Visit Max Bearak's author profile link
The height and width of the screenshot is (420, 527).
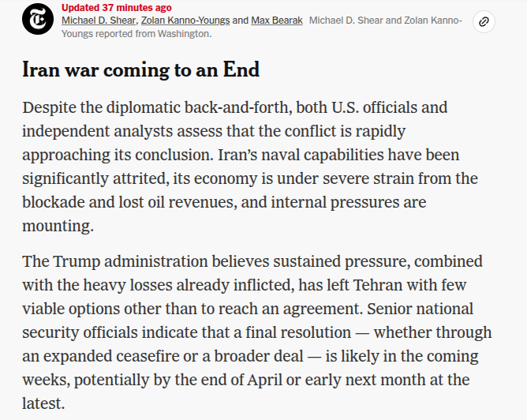pos(277,20)
